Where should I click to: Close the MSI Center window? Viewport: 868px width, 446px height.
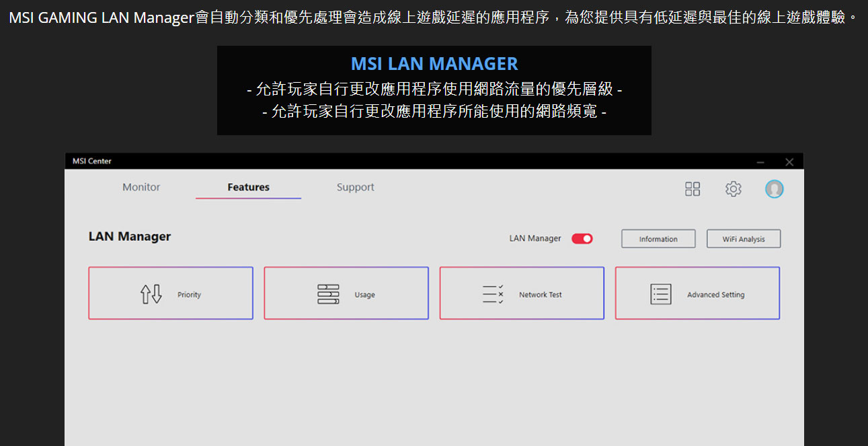coord(789,162)
